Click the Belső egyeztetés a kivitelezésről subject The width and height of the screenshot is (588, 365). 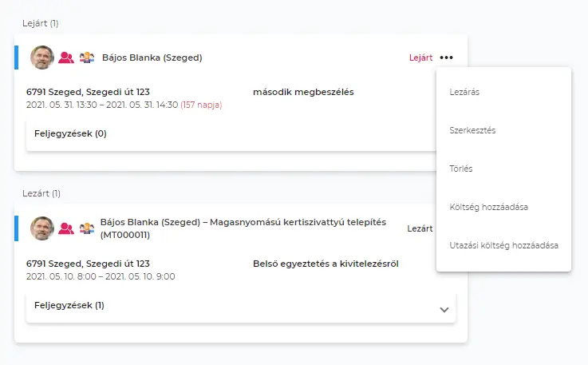click(325, 264)
